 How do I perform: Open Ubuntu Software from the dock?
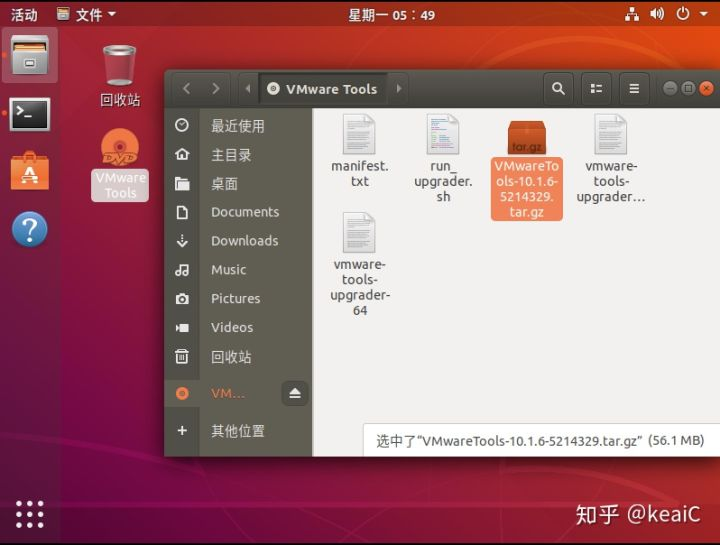pos(30,171)
